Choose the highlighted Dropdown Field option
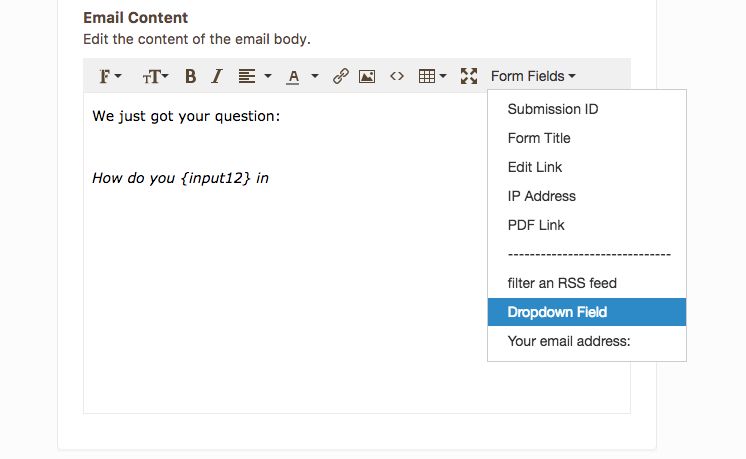Image resolution: width=746 pixels, height=459 pixels. 557,312
